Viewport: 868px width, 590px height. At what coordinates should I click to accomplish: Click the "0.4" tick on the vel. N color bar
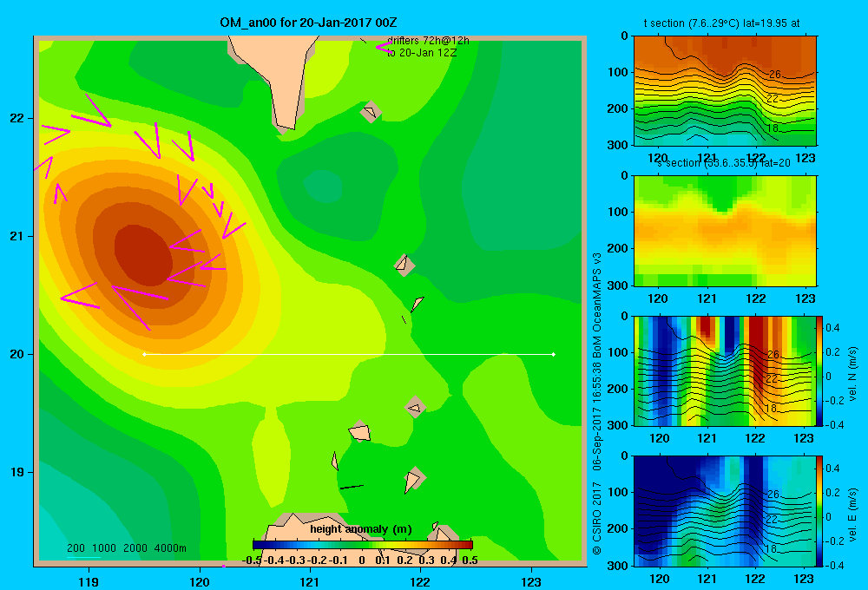(x=832, y=328)
